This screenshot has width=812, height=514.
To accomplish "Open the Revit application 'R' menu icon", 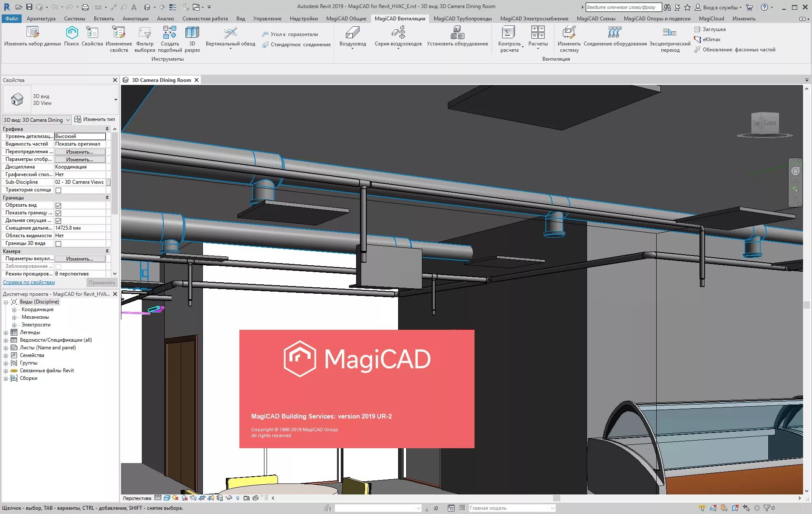I will pos(7,7).
